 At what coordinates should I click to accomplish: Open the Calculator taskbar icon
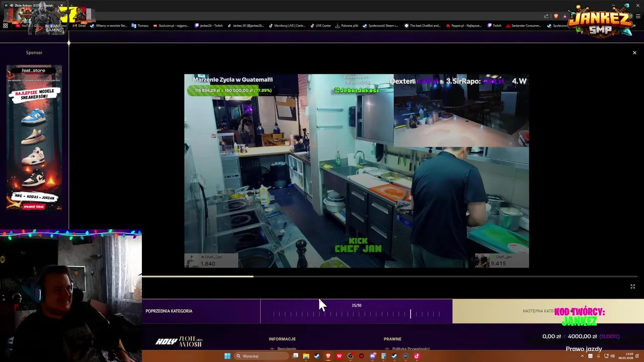[x=383, y=356]
